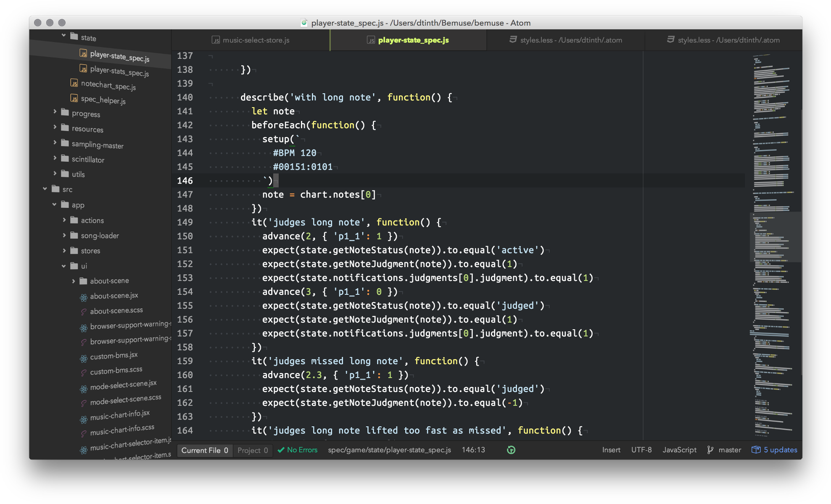Open browser-support-warning jsx file

tap(130, 325)
